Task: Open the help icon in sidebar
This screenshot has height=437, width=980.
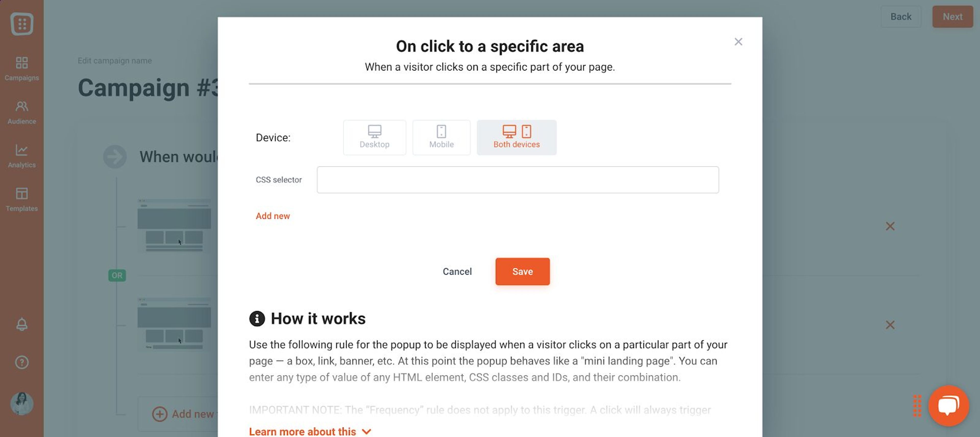Action: (22, 362)
